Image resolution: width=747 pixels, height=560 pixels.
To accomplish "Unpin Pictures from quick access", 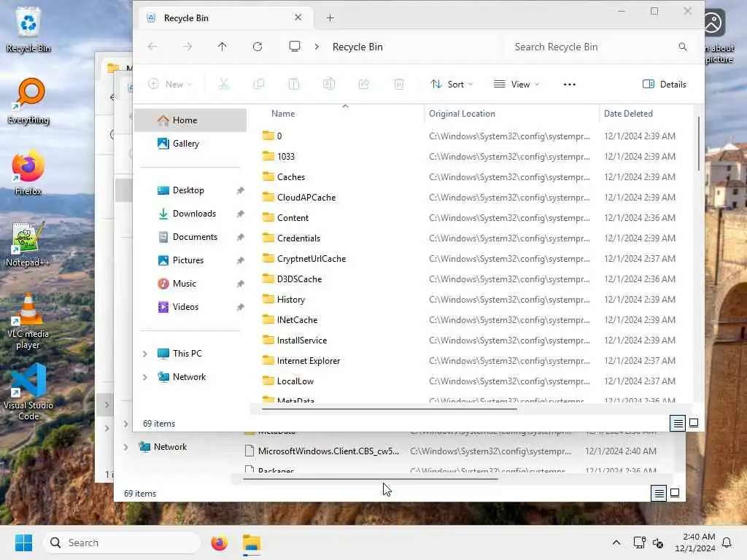I will click(240, 260).
